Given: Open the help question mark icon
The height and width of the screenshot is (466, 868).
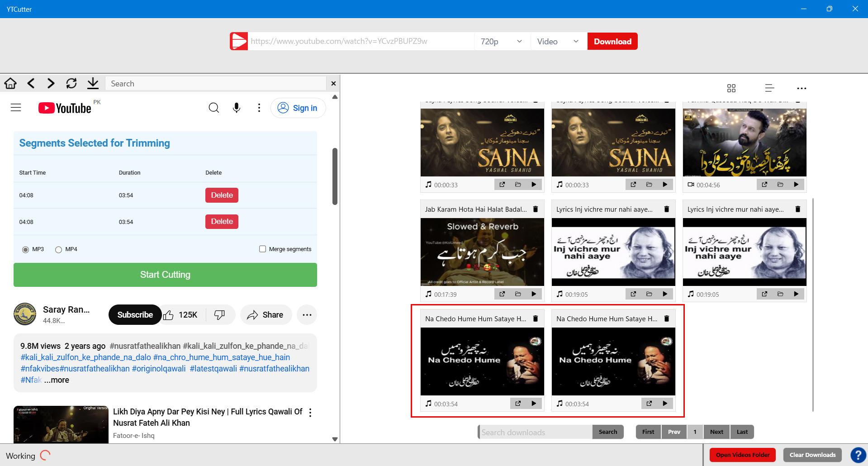Looking at the screenshot, I should click(858, 455).
